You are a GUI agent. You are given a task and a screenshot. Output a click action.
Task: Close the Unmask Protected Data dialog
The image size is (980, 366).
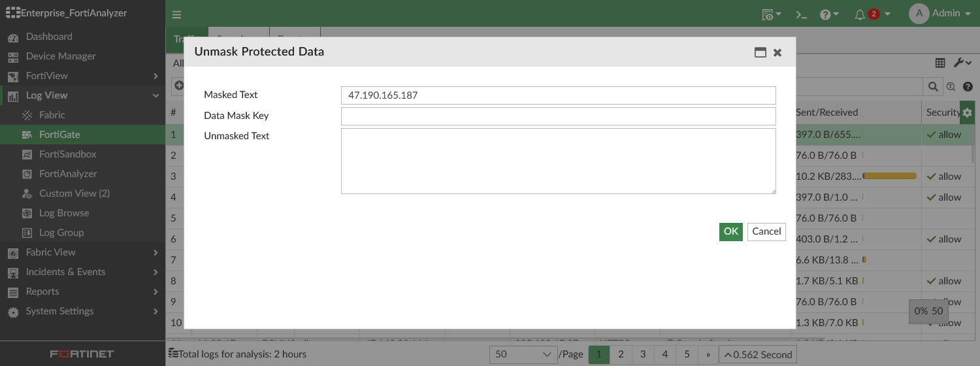pos(777,52)
